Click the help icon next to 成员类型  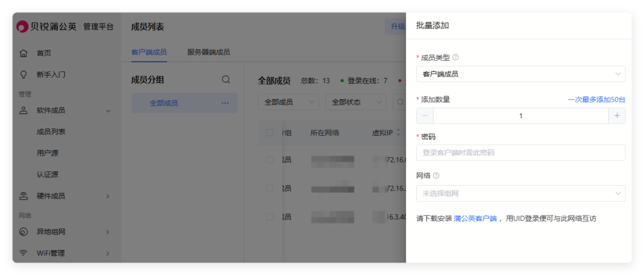pos(456,57)
